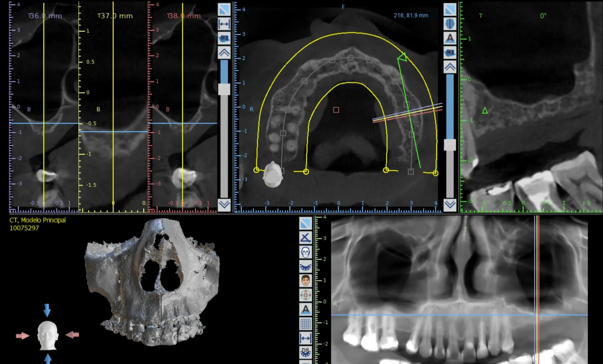Click the 'CT, Modelo Principal' label
Image resolution: width=603 pixels, height=364 pixels.
point(38,220)
